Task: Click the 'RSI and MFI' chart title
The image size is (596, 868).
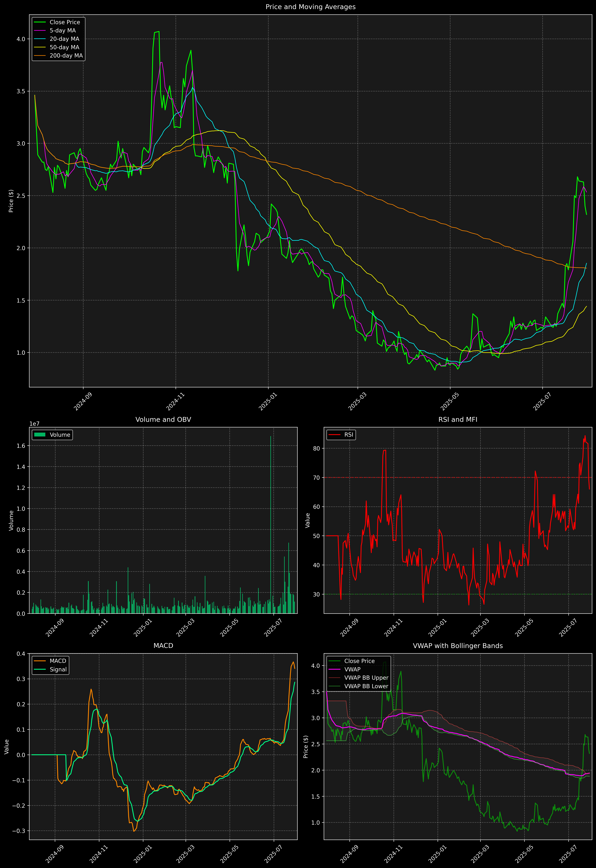Action: click(458, 419)
